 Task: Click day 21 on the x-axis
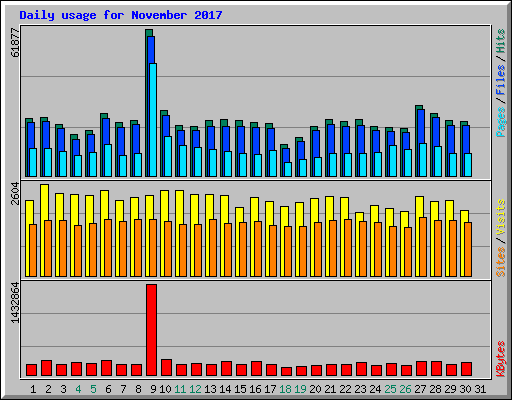330,389
